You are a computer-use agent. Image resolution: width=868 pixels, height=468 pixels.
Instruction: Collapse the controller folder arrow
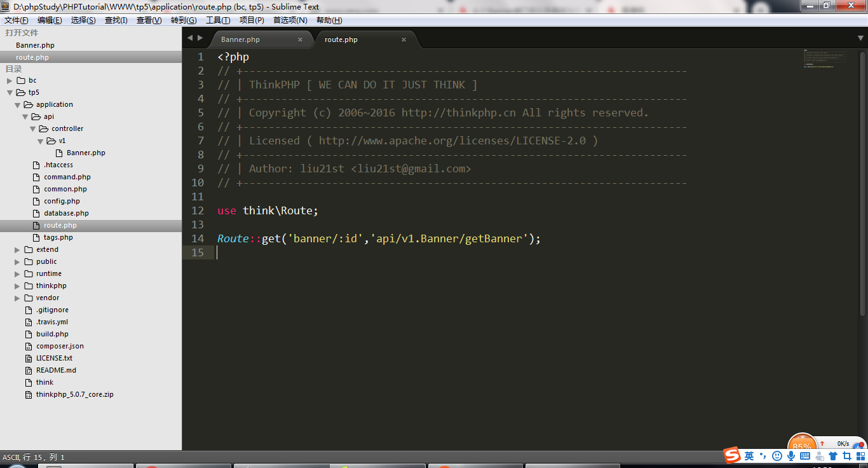point(32,129)
